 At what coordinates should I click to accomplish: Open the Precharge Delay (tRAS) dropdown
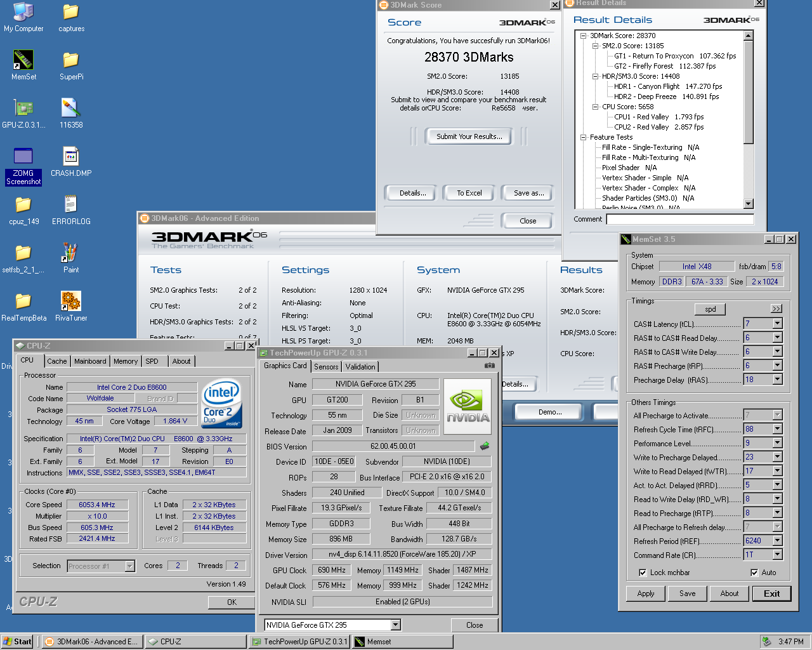tap(777, 380)
